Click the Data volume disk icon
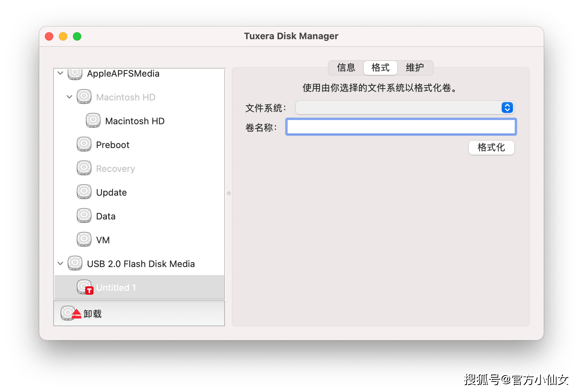 click(x=84, y=216)
